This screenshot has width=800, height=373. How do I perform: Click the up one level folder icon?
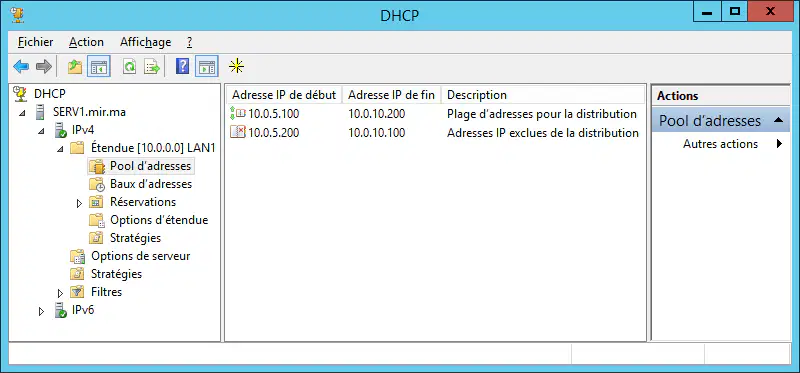75,66
